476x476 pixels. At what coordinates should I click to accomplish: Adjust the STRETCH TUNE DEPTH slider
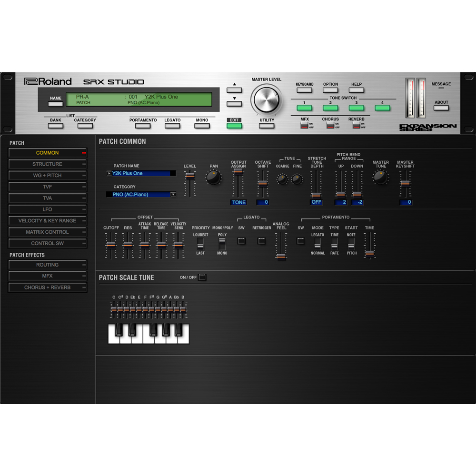pos(317,195)
